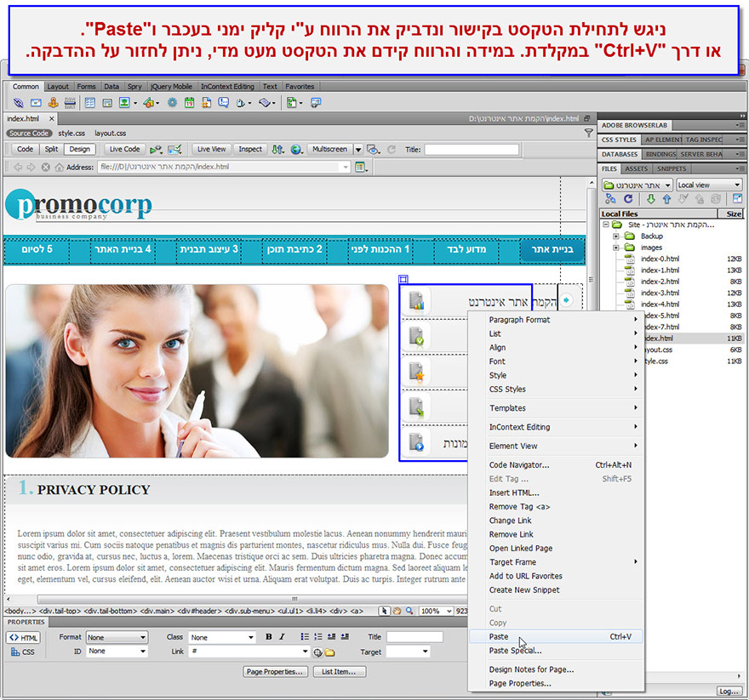Preview in browser globe icon

point(296,150)
